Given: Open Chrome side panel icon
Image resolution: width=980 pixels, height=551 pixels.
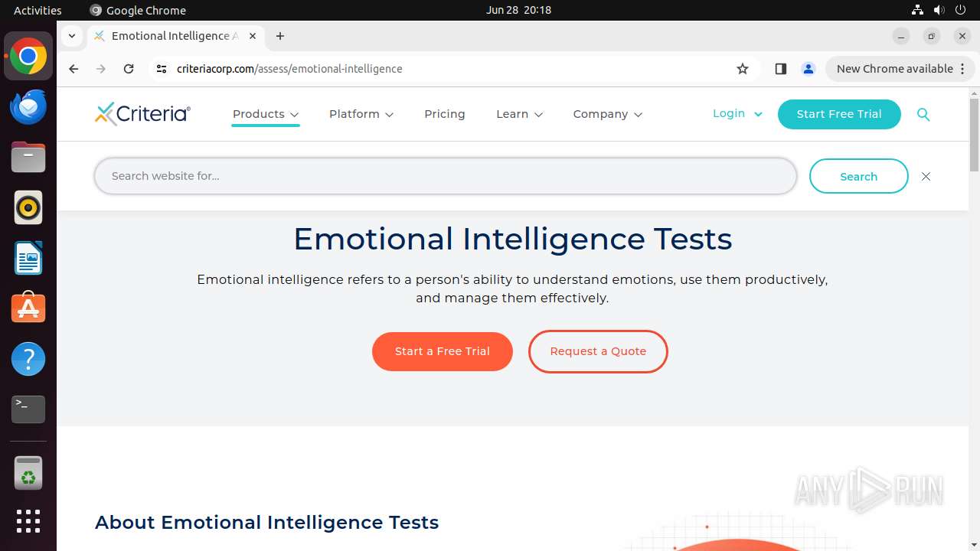Looking at the screenshot, I should point(780,69).
